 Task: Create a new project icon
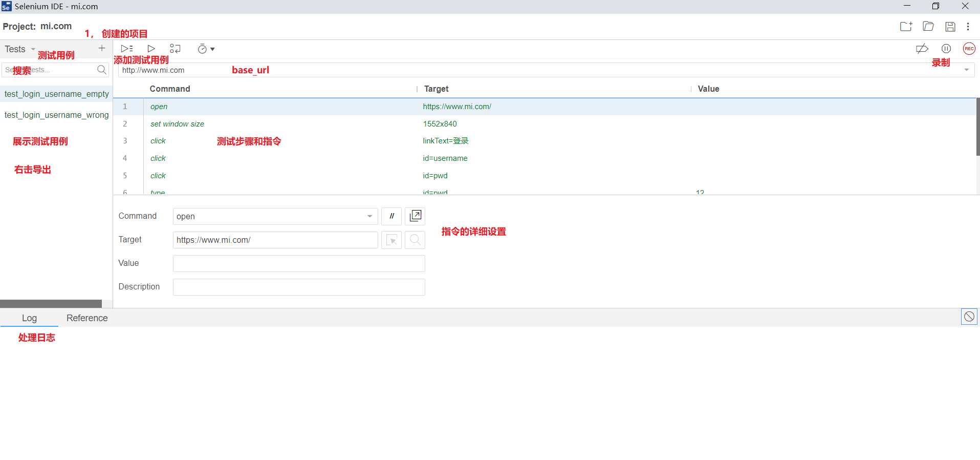pyautogui.click(x=906, y=27)
